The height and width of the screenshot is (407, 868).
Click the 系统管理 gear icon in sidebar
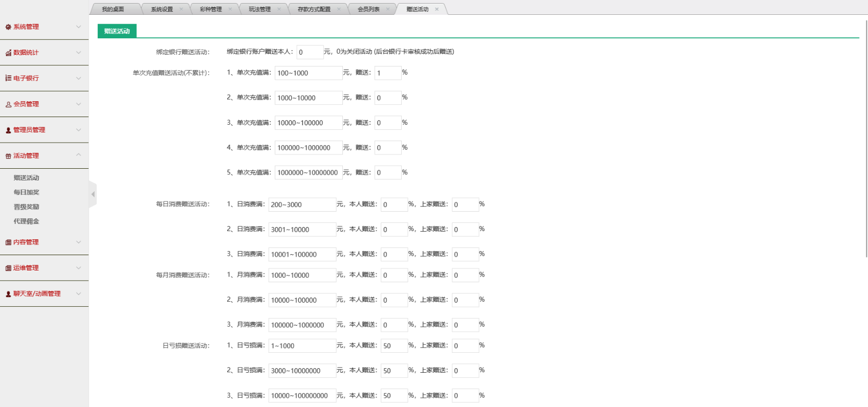8,27
